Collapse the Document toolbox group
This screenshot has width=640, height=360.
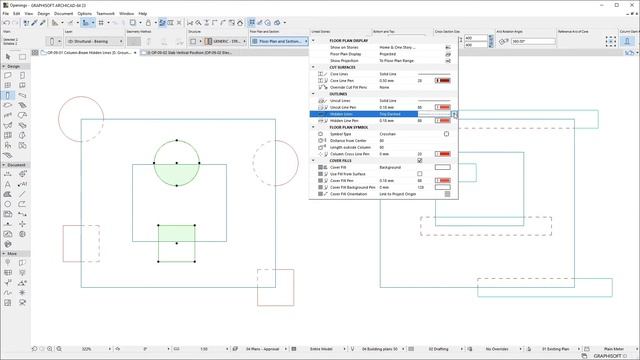(x=4, y=165)
